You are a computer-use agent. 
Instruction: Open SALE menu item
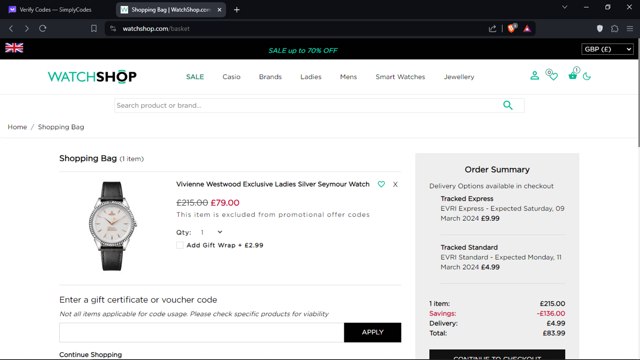pos(195,77)
